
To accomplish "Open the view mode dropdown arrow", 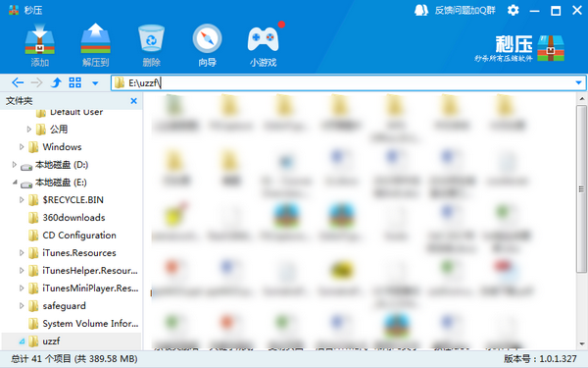I will pos(95,83).
